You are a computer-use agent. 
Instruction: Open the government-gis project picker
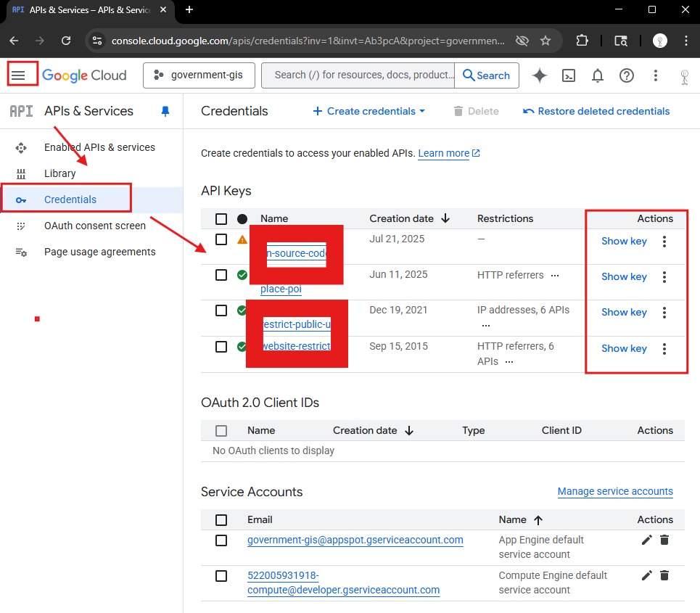pyautogui.click(x=199, y=75)
